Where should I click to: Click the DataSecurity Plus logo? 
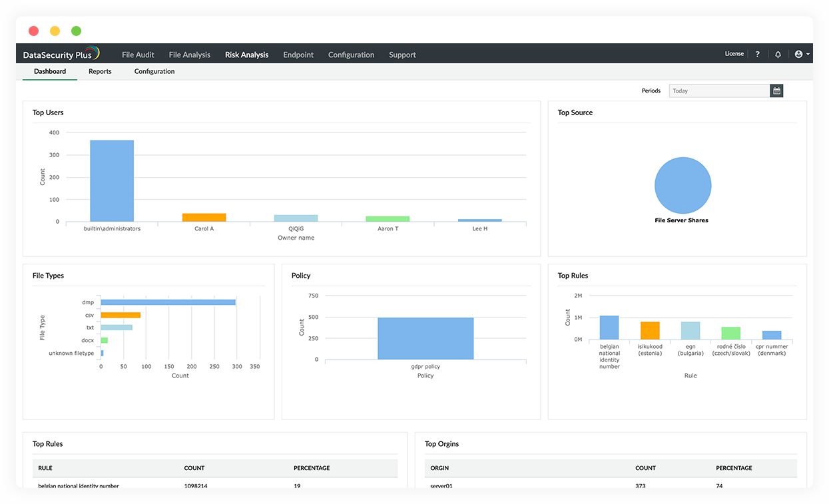[x=61, y=54]
